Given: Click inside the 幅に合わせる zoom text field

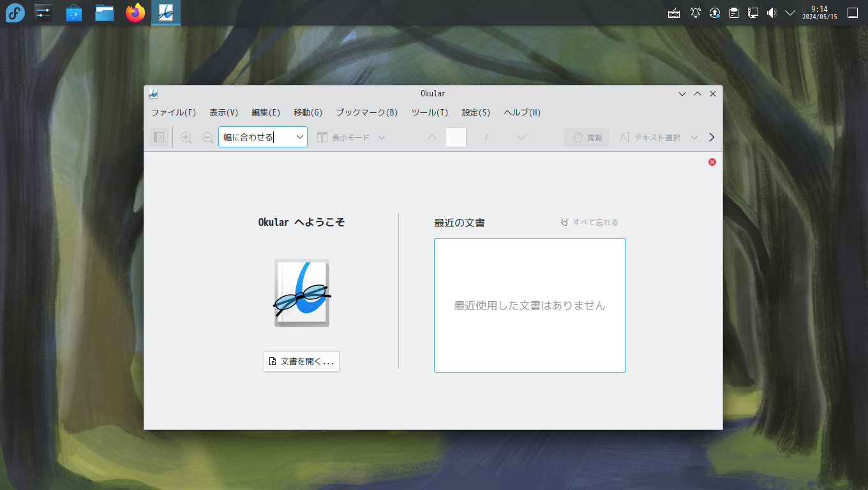Looking at the screenshot, I should pos(256,137).
